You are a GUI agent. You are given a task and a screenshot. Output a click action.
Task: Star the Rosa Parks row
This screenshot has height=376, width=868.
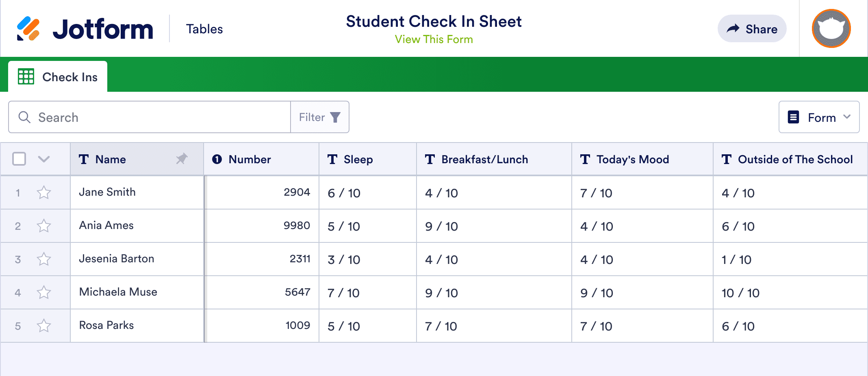pyautogui.click(x=44, y=325)
